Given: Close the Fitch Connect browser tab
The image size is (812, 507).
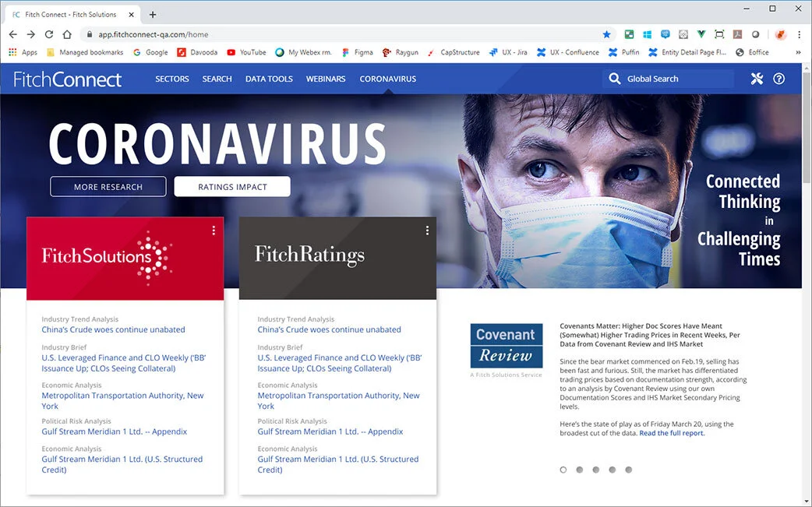Looking at the screenshot, I should tap(132, 15).
